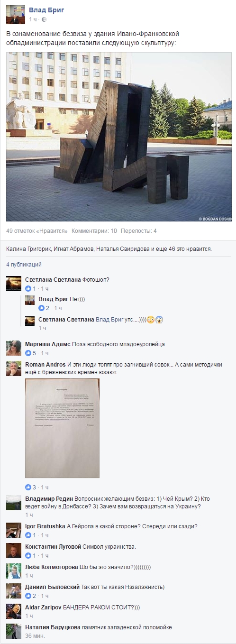Click like icon under Roman Andros document photo

28,487
